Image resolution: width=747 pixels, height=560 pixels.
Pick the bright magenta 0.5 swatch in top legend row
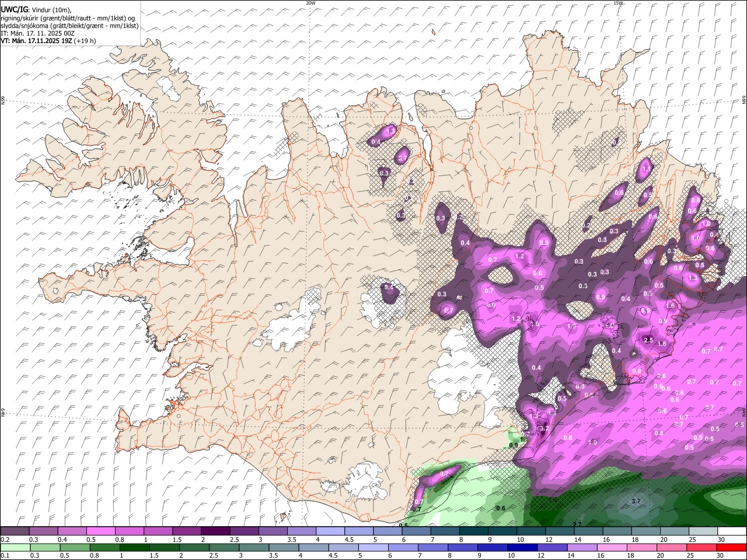(x=101, y=531)
